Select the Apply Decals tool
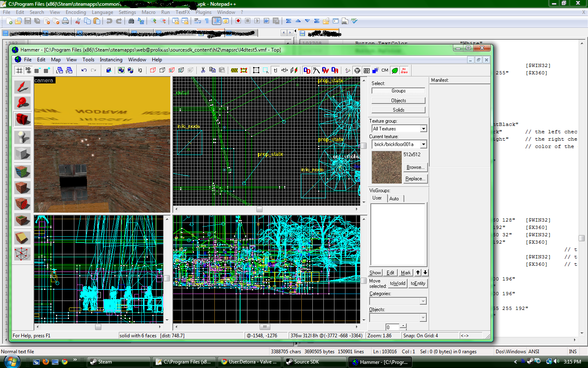Viewport: 588px width, 368px height. 22,204
